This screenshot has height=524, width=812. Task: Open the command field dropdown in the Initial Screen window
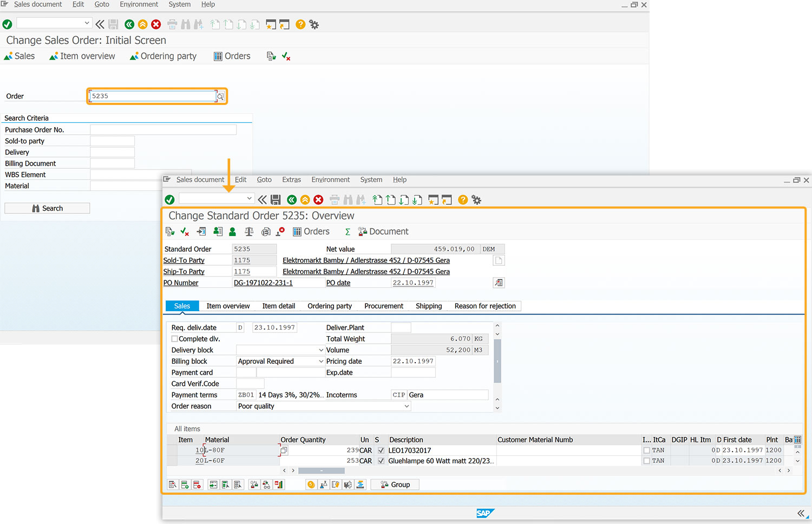click(x=87, y=23)
